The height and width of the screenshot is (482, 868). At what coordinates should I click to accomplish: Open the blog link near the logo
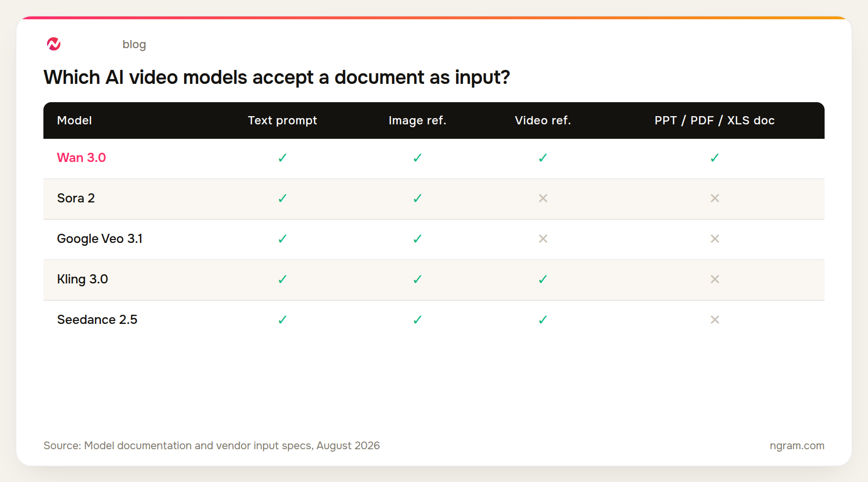click(x=134, y=44)
